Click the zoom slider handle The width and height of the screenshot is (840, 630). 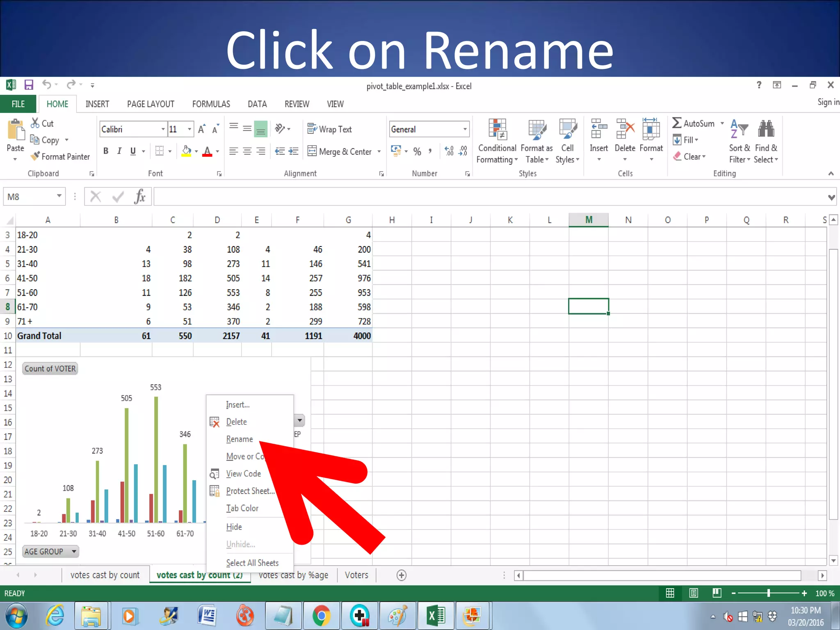click(x=769, y=593)
